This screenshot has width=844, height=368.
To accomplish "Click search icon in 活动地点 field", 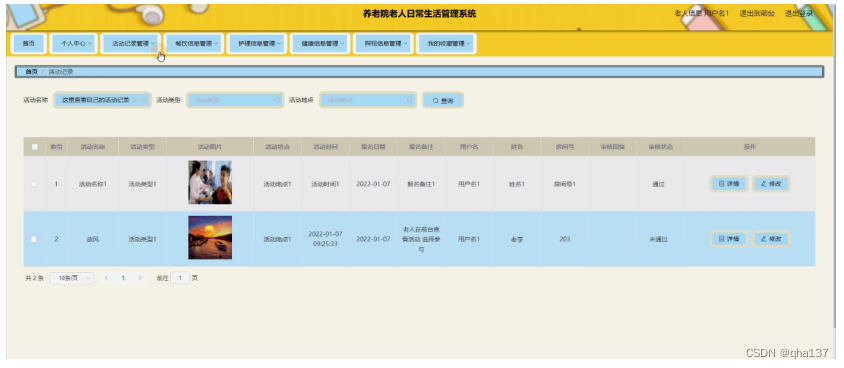I will [410, 100].
